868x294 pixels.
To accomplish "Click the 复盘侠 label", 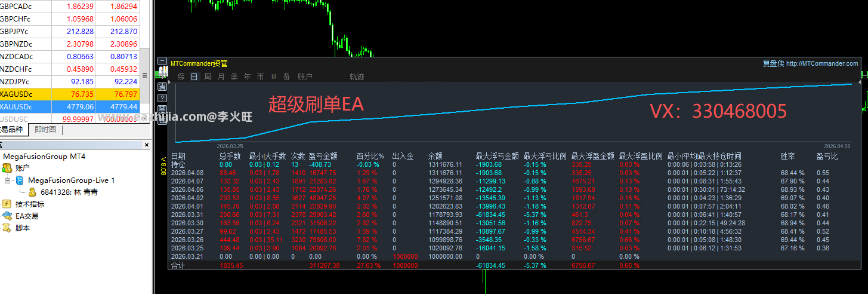I will point(773,63).
